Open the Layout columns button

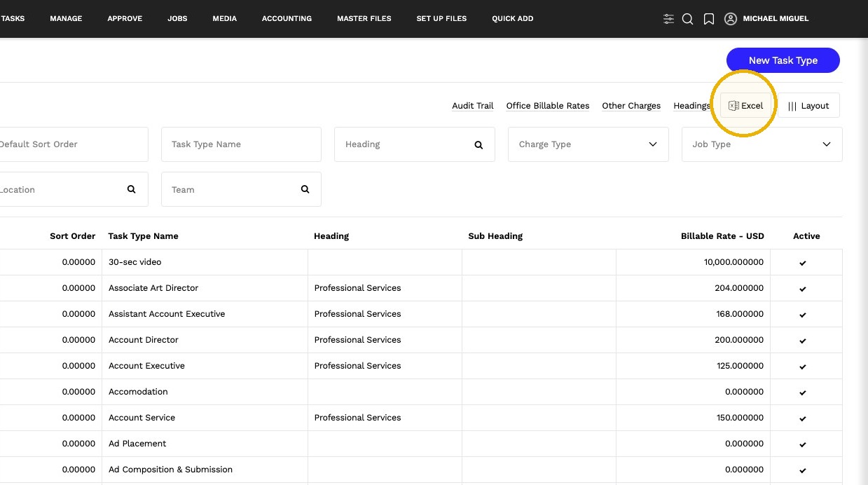pyautogui.click(x=808, y=106)
